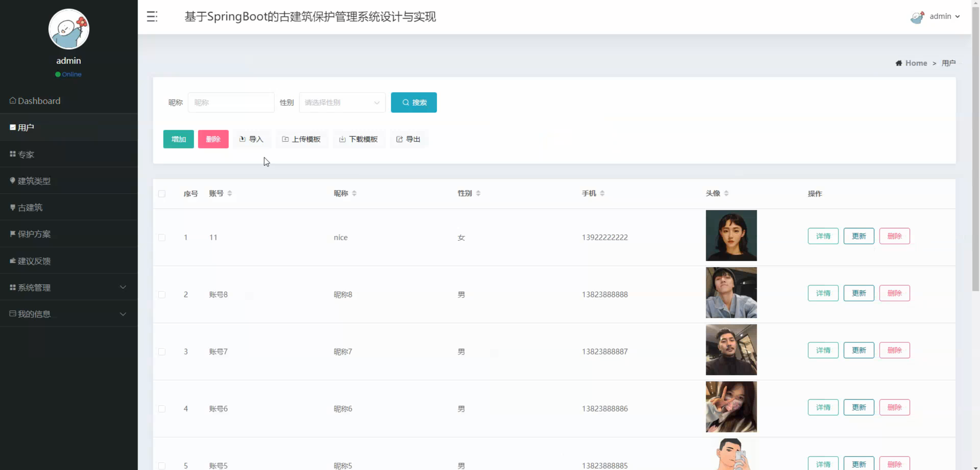Click the 下载模板 download template icon button

click(358, 139)
